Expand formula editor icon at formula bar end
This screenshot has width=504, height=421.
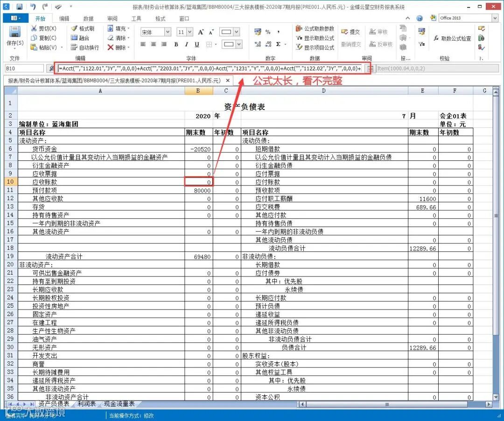(370, 69)
